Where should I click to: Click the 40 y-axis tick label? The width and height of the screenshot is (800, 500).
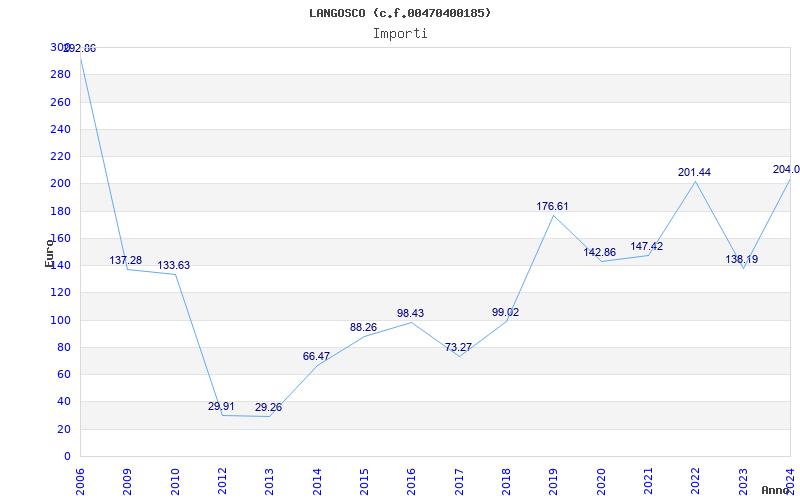[64, 402]
